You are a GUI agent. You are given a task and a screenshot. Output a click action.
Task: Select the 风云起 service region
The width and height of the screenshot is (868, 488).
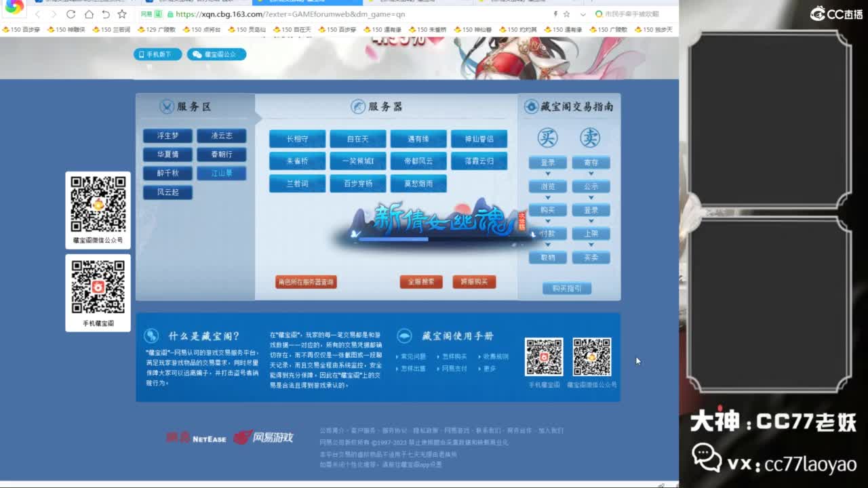[167, 192]
